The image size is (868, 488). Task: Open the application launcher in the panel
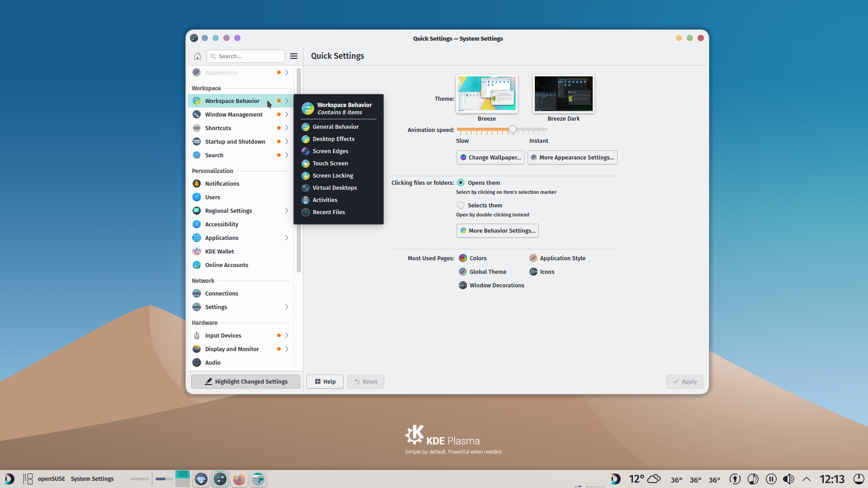pyautogui.click(x=9, y=479)
